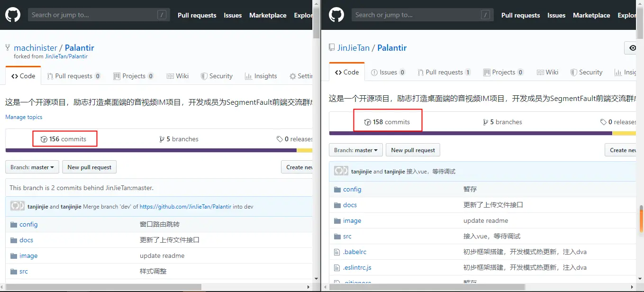Open Wiki tab in right window
The width and height of the screenshot is (644, 292).
pyautogui.click(x=547, y=72)
